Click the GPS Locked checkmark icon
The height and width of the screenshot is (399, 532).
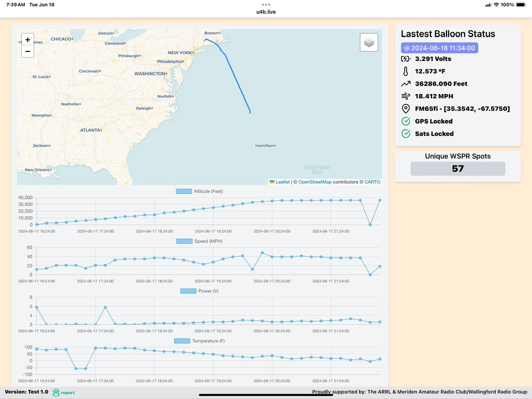click(406, 121)
